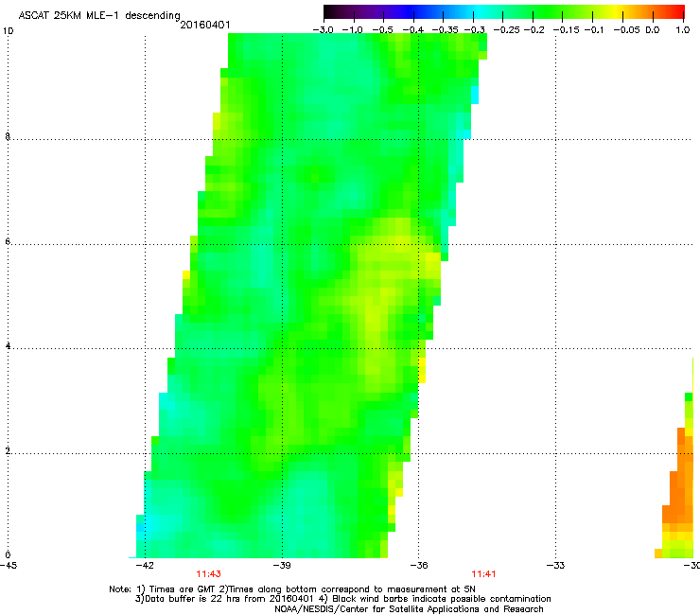
Task: Click the longitude label -33
Action: coord(555,566)
